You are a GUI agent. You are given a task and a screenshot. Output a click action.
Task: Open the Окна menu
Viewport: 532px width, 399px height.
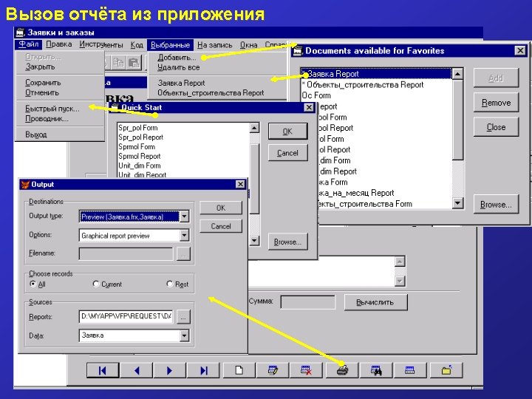coord(249,45)
